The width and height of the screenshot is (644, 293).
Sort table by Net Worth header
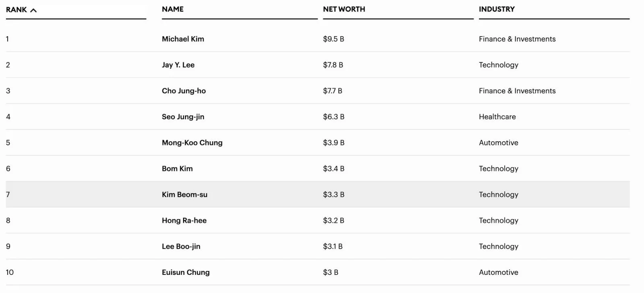pyautogui.click(x=344, y=9)
